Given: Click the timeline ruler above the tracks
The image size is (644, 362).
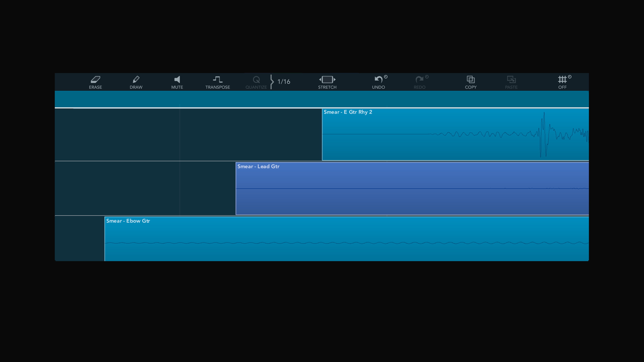Looking at the screenshot, I should point(320,99).
